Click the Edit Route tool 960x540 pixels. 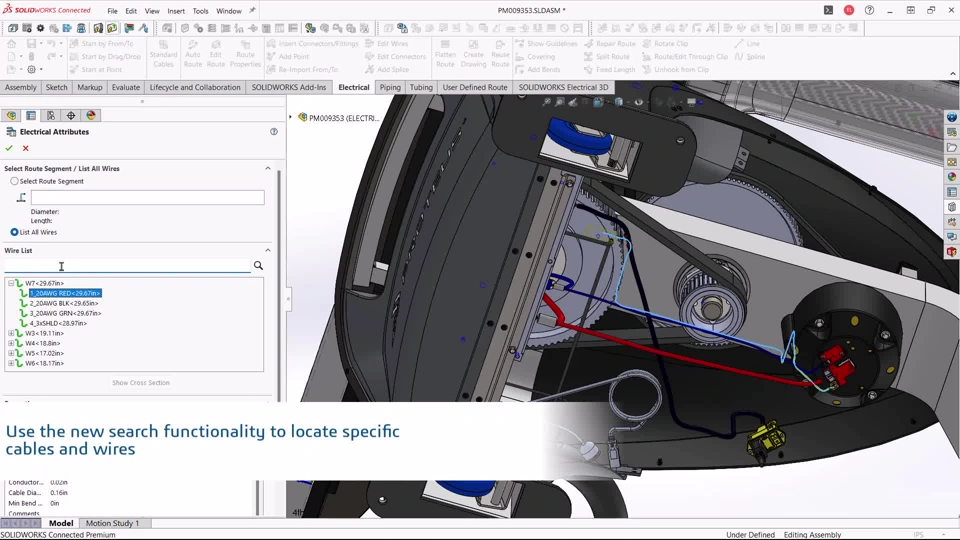pyautogui.click(x=216, y=54)
